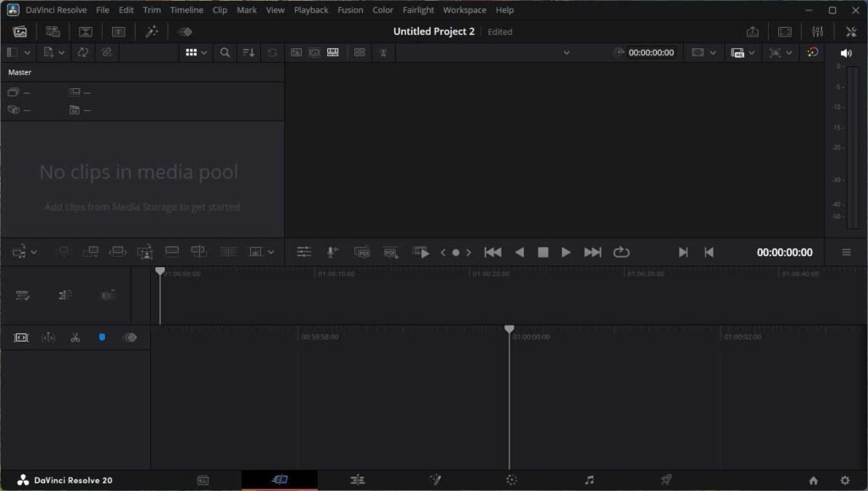Open the Timeline menu

click(x=187, y=9)
